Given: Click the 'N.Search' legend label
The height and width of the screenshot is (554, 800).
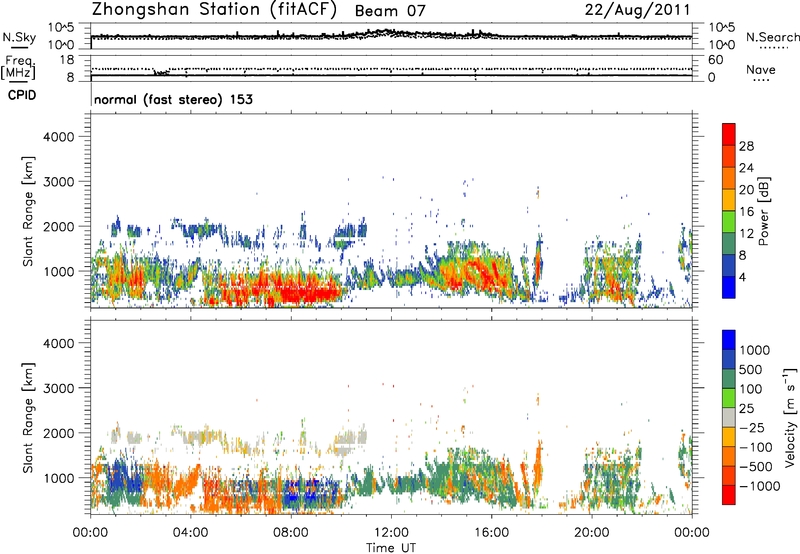Looking at the screenshot, I should [772, 37].
